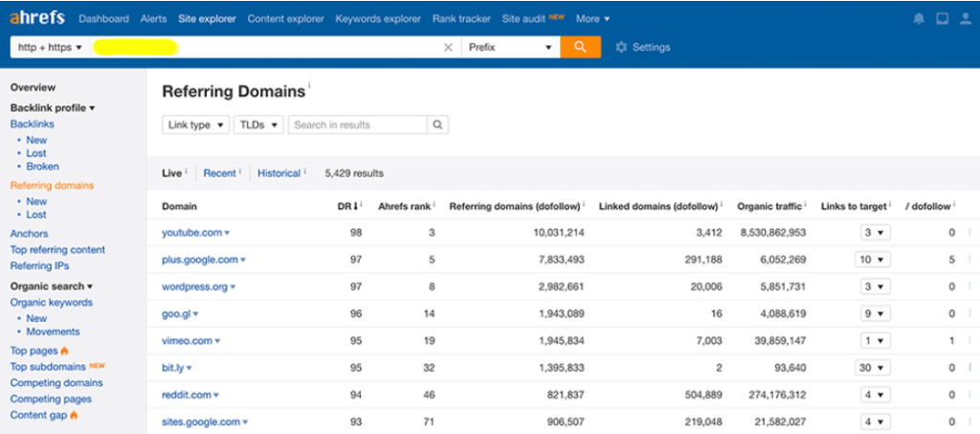Expand the More menu in top navigation

point(592,19)
